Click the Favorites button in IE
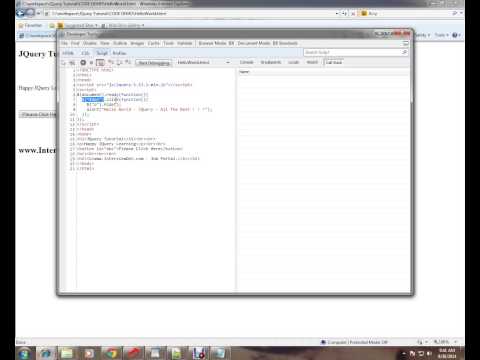Image resolution: width=480 pixels, height=360 pixels. click(31, 25)
